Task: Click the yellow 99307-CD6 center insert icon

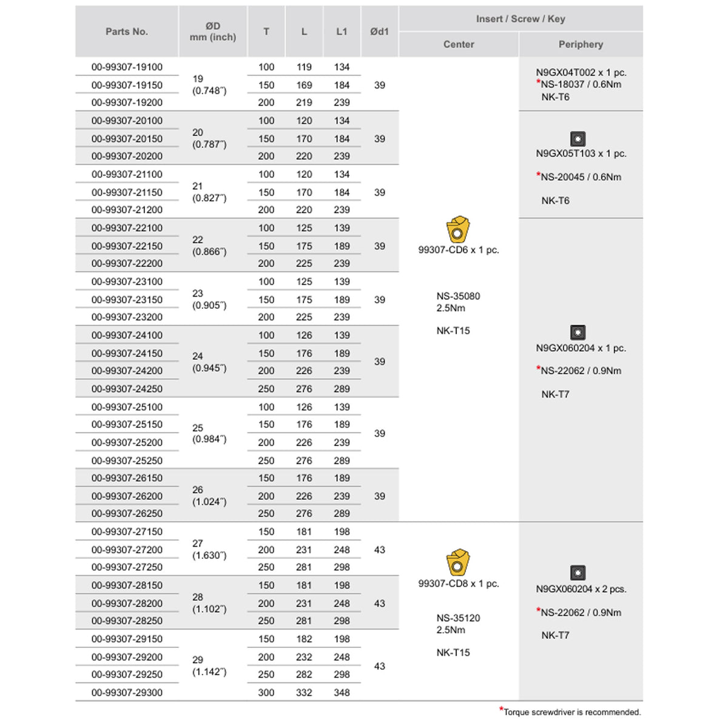Action: click(x=458, y=229)
